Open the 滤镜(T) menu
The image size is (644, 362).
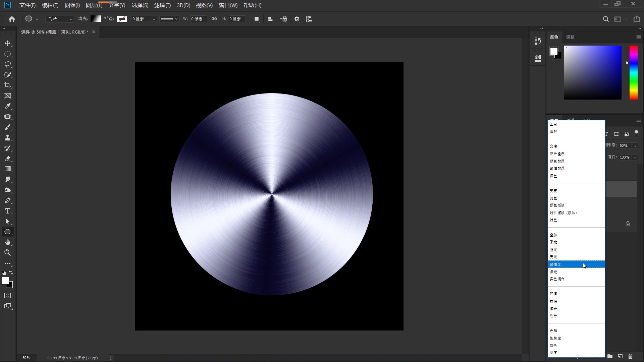pyautogui.click(x=162, y=5)
